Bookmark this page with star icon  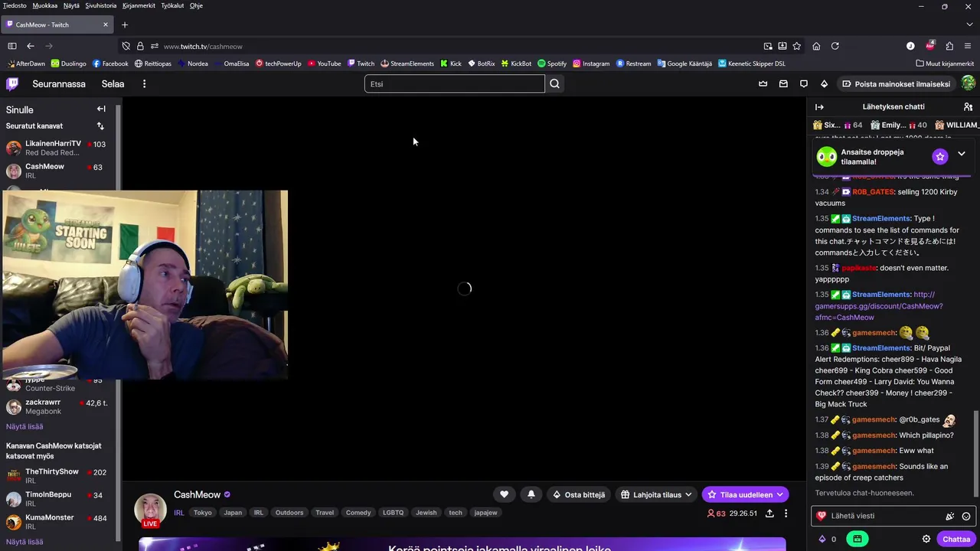pyautogui.click(x=796, y=46)
